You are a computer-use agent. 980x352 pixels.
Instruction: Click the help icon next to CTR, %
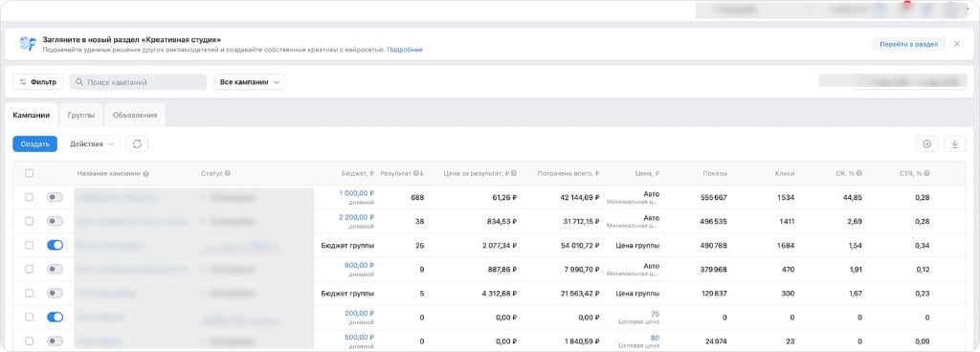coord(926,173)
